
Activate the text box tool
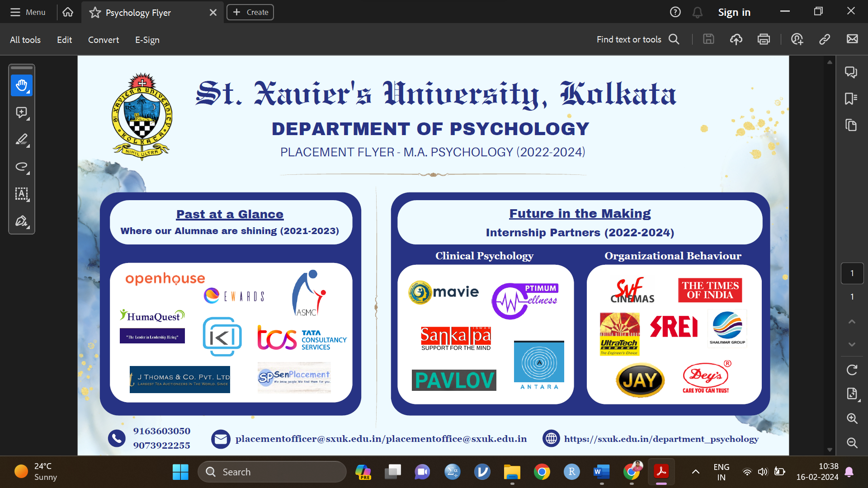tap(21, 194)
